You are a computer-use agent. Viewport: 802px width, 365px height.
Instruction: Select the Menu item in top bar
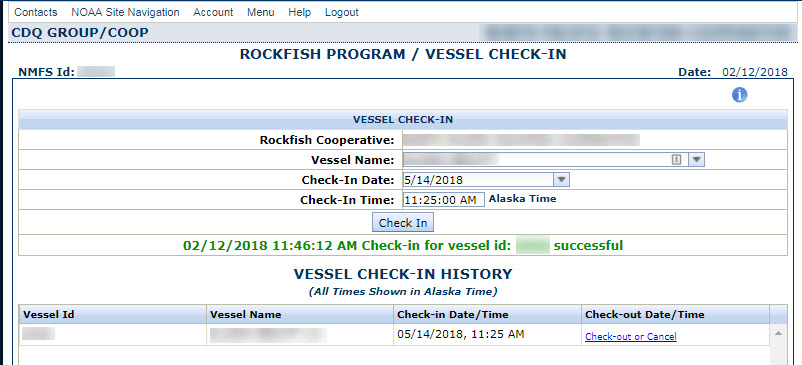(x=260, y=12)
